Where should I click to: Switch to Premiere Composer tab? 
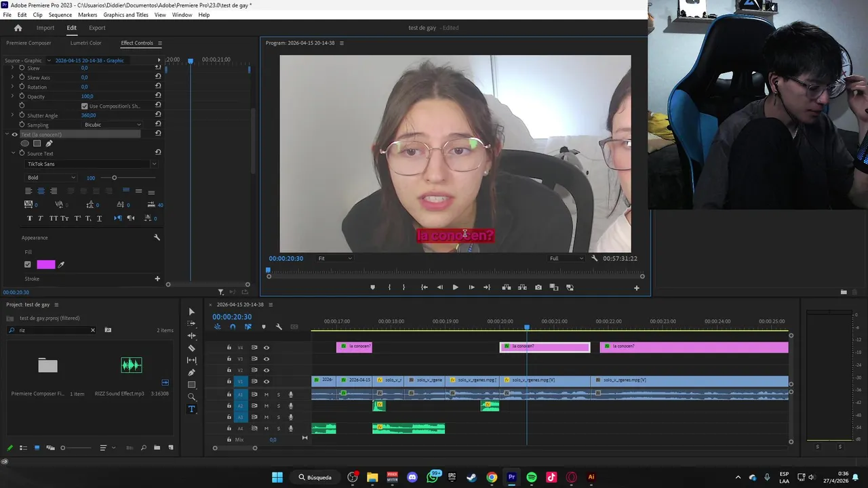28,43
